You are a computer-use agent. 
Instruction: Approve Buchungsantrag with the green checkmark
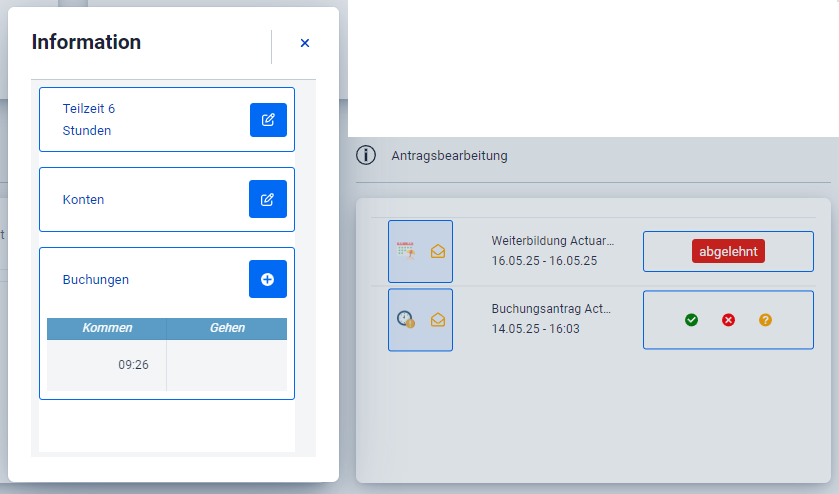point(691,320)
